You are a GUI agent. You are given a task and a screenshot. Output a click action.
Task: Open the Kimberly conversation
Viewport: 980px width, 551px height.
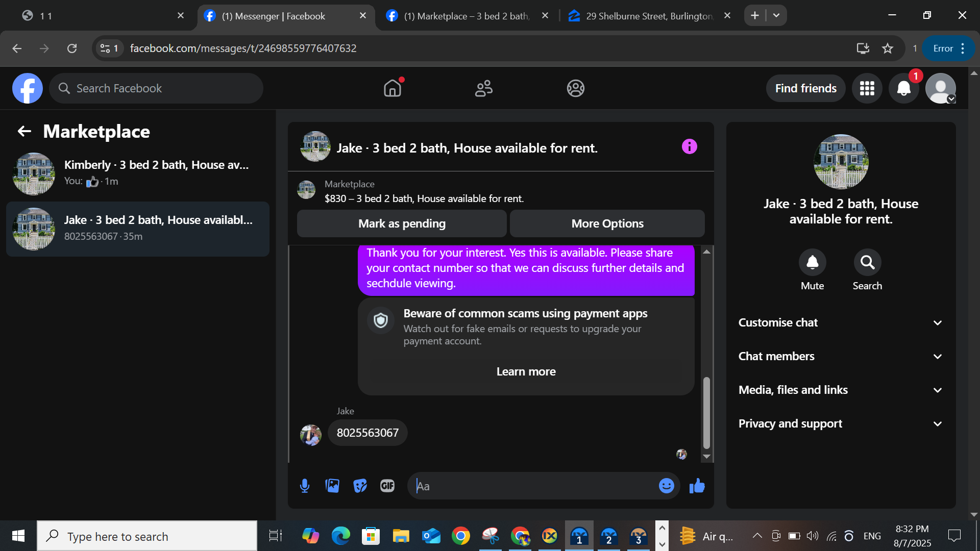(x=138, y=173)
